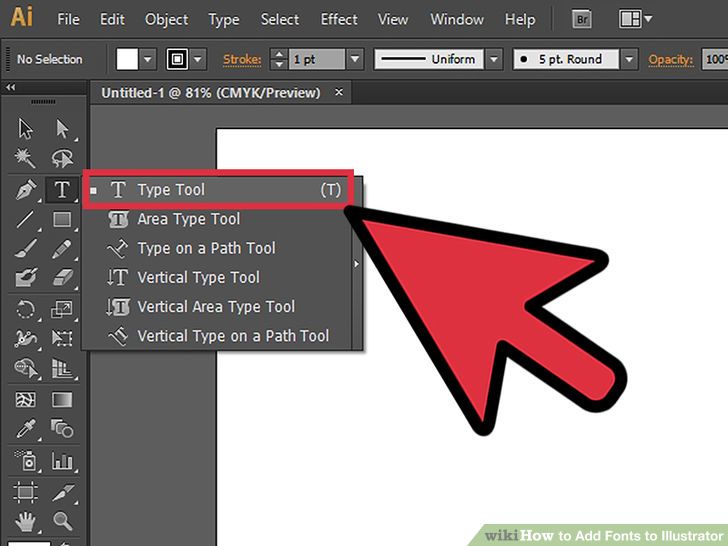Image resolution: width=728 pixels, height=546 pixels.
Task: Tear off the type tools flyout arrow
Action: tap(357, 264)
